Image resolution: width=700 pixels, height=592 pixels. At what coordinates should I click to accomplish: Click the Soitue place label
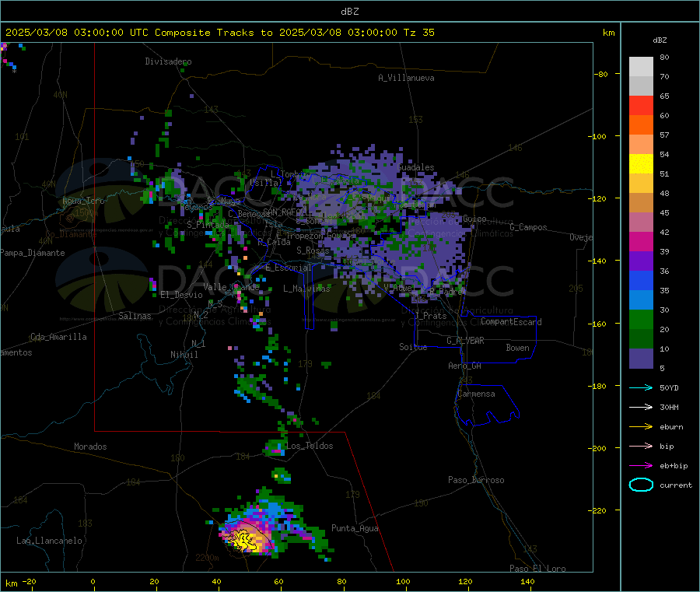[x=413, y=347]
